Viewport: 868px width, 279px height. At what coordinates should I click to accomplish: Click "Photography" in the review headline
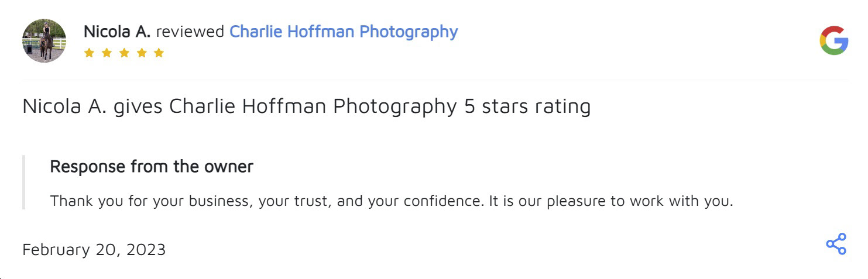click(394, 106)
